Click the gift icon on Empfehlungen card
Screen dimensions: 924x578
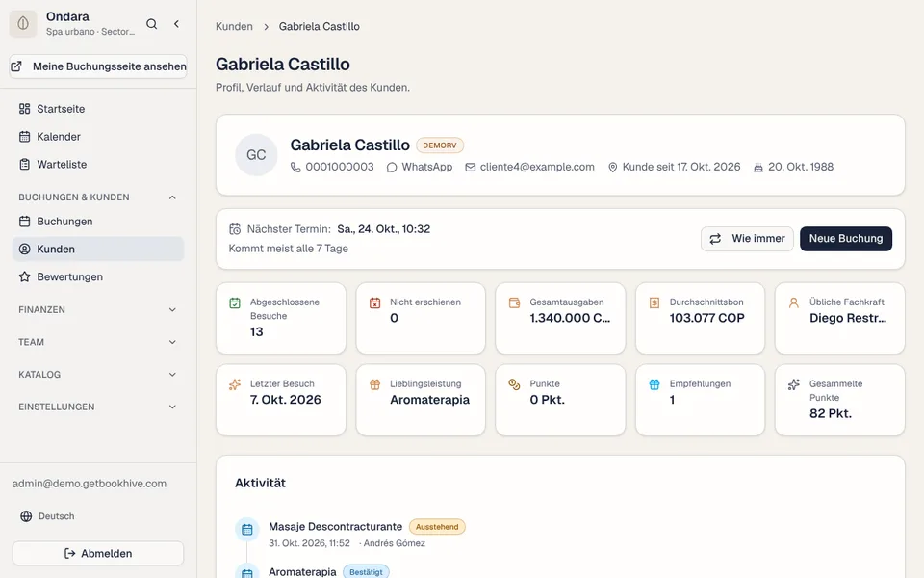(x=654, y=384)
